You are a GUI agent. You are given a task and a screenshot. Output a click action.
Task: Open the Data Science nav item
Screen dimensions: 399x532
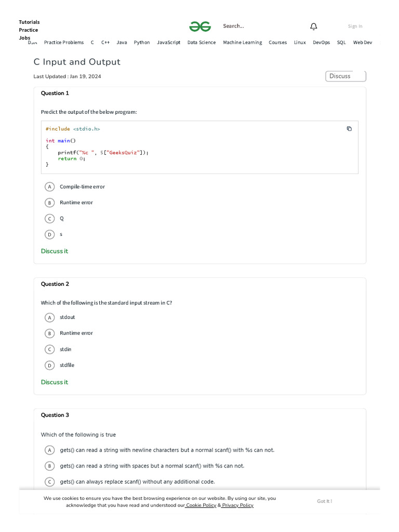click(202, 43)
